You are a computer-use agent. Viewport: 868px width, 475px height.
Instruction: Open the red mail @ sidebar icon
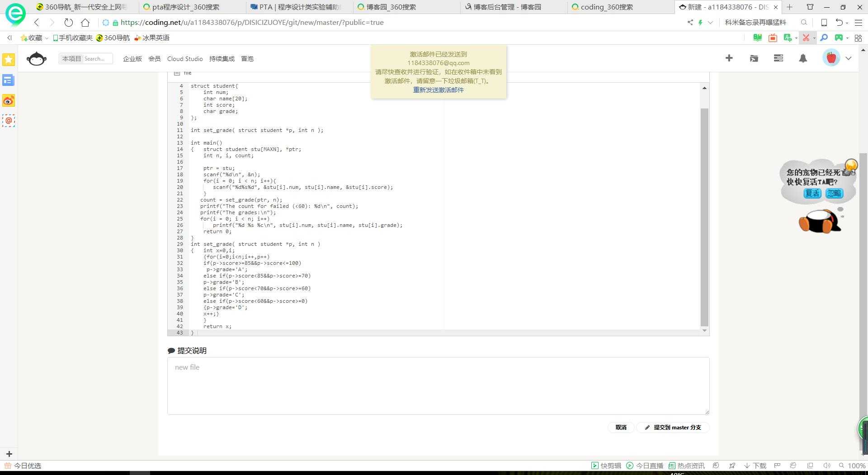9,121
